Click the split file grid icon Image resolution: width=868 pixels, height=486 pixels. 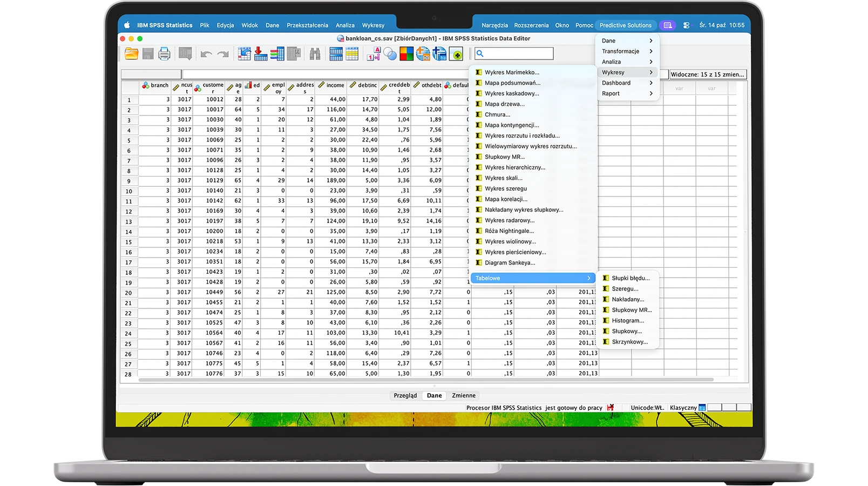click(336, 53)
